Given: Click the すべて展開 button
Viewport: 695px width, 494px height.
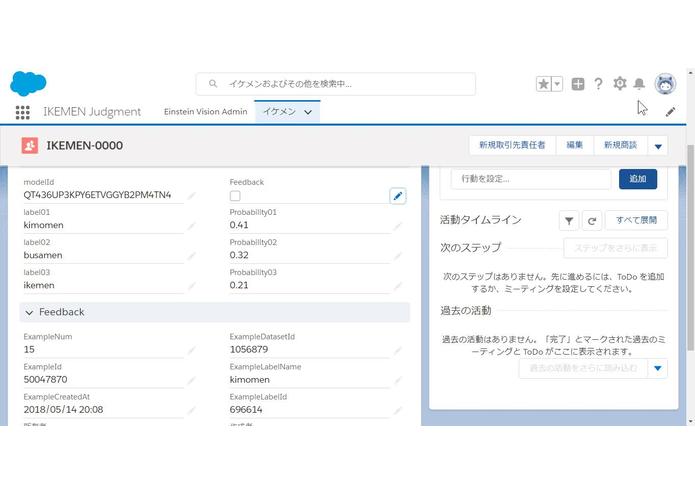Looking at the screenshot, I should (x=636, y=220).
